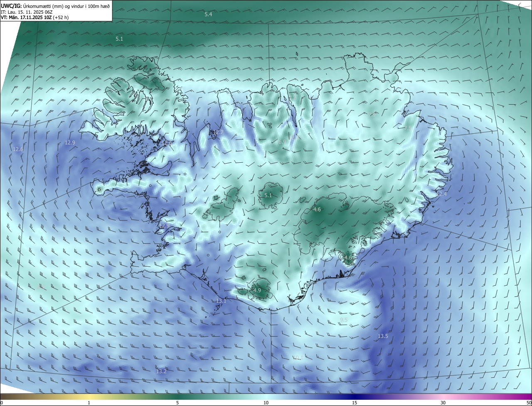This screenshot has width=532, height=406.
Task: Click the 12.9 value over the sea west of the Westfjords
Action: [x=70, y=143]
